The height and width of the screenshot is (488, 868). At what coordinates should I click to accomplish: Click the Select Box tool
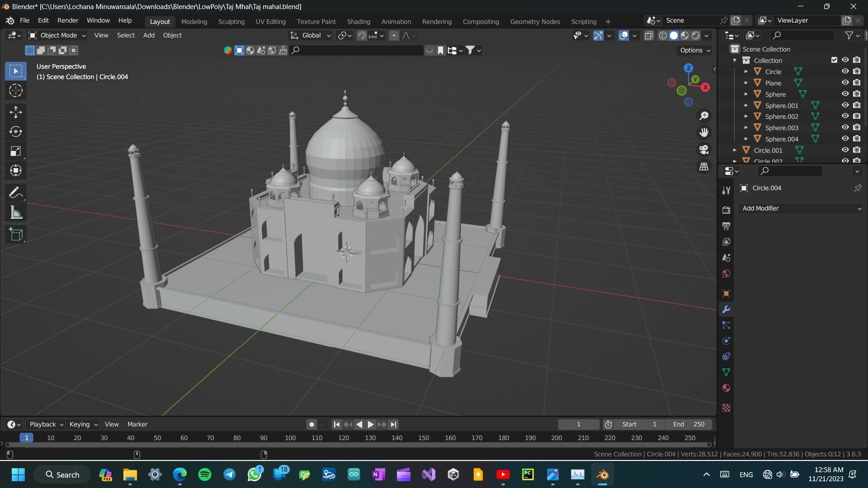click(16, 71)
